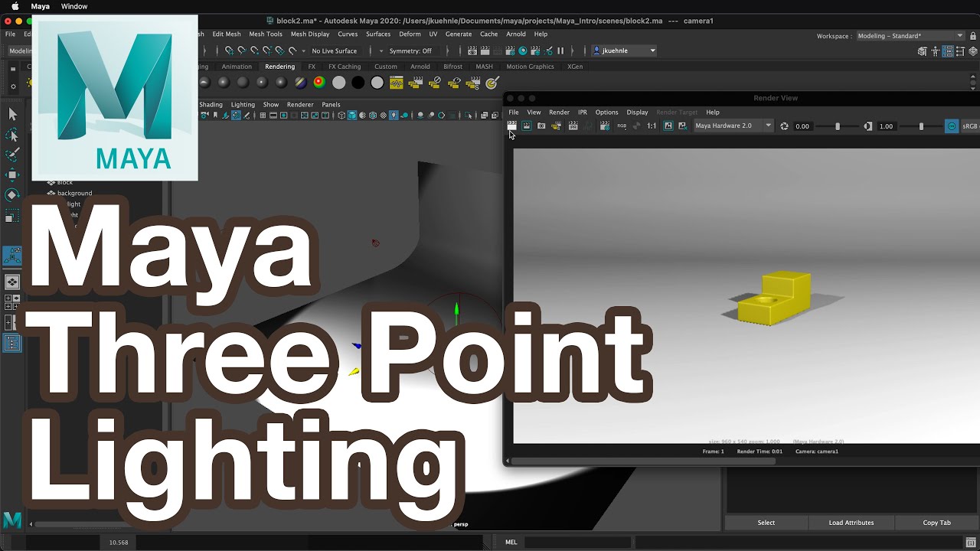Open Render Settings icon in Render View toolbar
Image resolution: width=980 pixels, height=551 pixels.
pyautogui.click(x=605, y=126)
